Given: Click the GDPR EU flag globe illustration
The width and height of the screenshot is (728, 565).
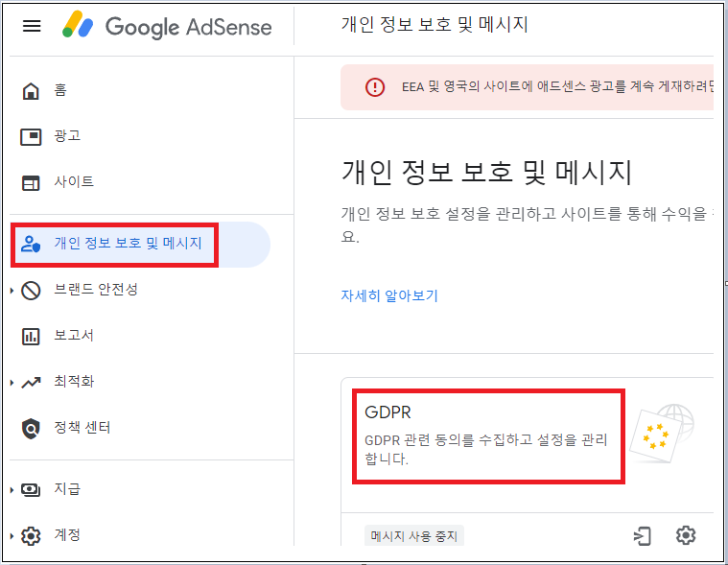Looking at the screenshot, I should 662,434.
